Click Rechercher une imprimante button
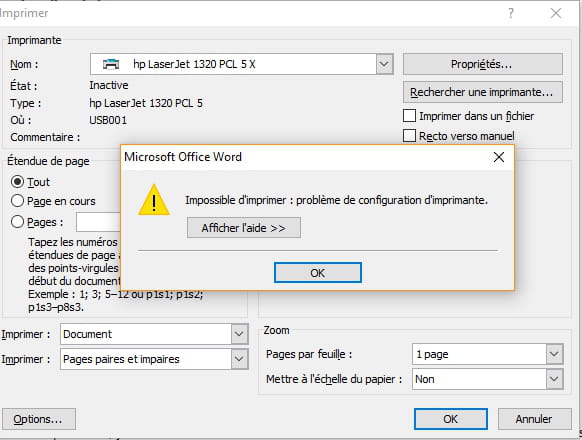This screenshot has height=440, width=582. [x=483, y=92]
